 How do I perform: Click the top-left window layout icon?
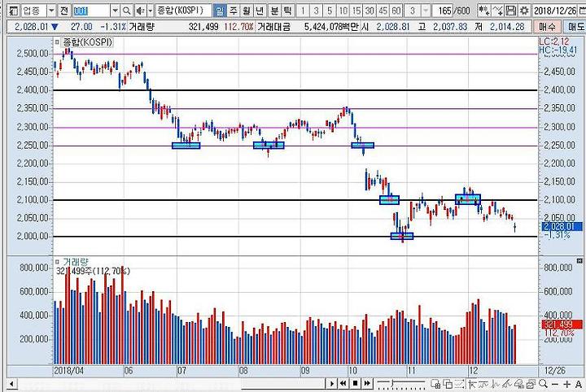click(x=14, y=11)
